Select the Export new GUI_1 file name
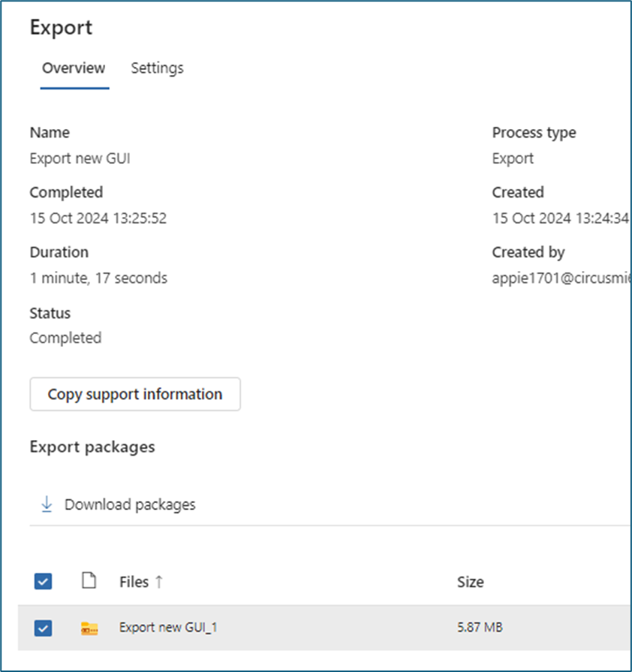632x672 pixels. coord(168,628)
